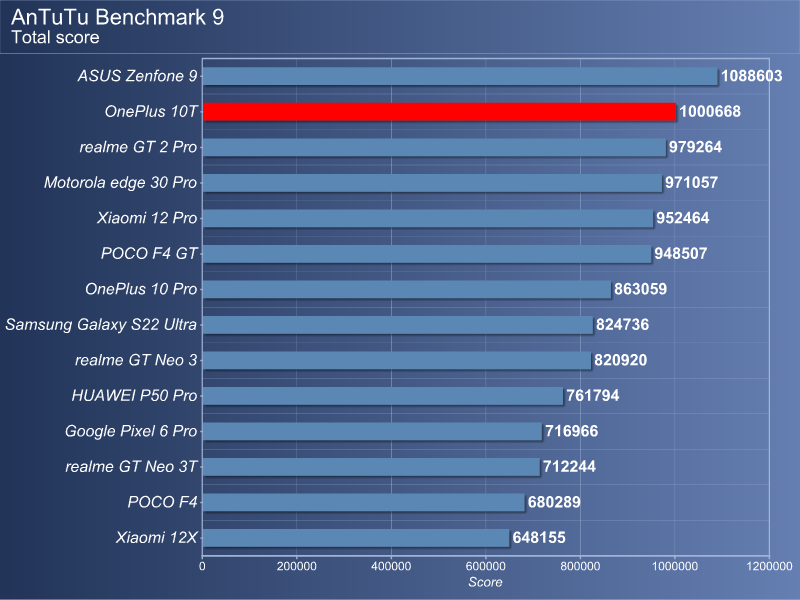
Task: Click the 'Score' axis title
Action: point(485,582)
